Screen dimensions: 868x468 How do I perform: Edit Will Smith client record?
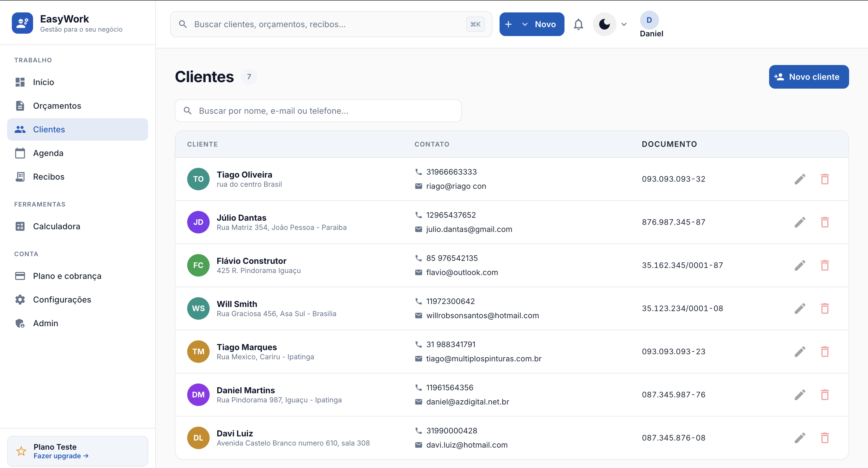[x=800, y=308]
